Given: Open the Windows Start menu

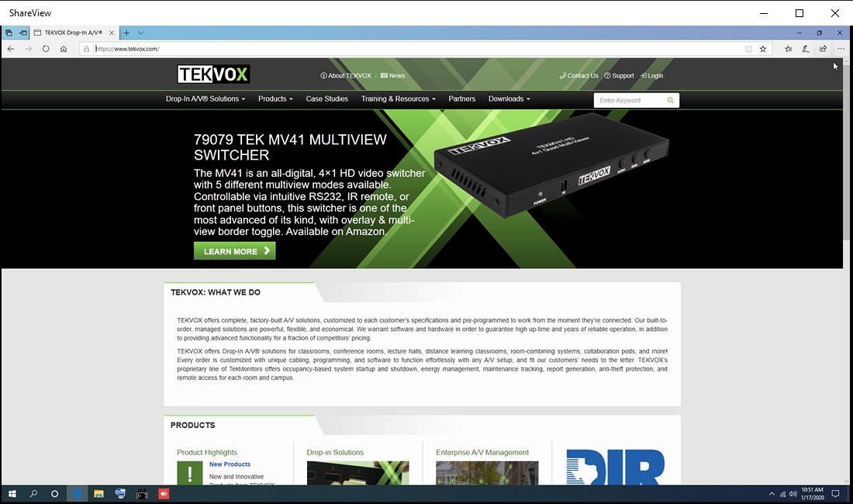Looking at the screenshot, I should click(x=12, y=494).
